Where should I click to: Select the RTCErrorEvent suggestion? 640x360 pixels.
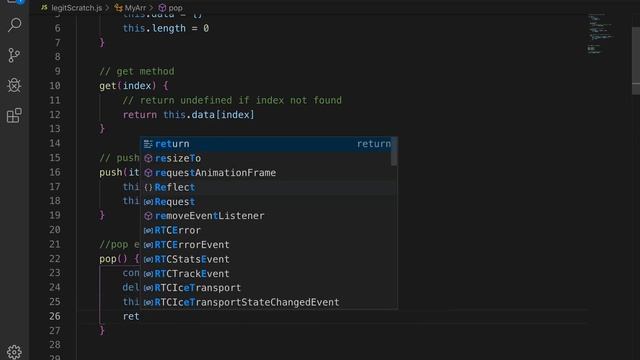[x=269, y=244]
